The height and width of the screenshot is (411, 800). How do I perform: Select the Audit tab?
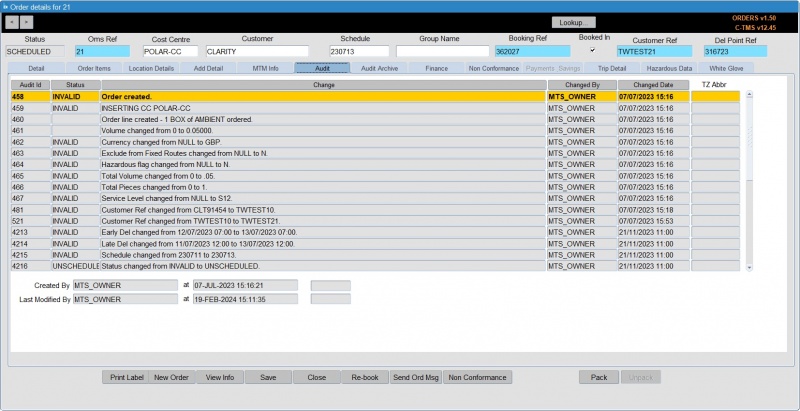322,68
